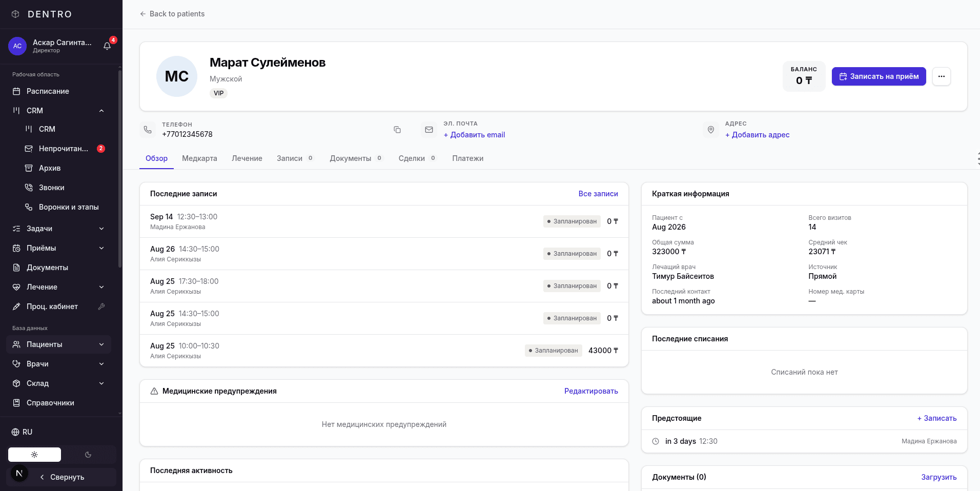Image resolution: width=980 pixels, height=491 pixels.
Task: Open the notifications bell
Action: (x=107, y=46)
